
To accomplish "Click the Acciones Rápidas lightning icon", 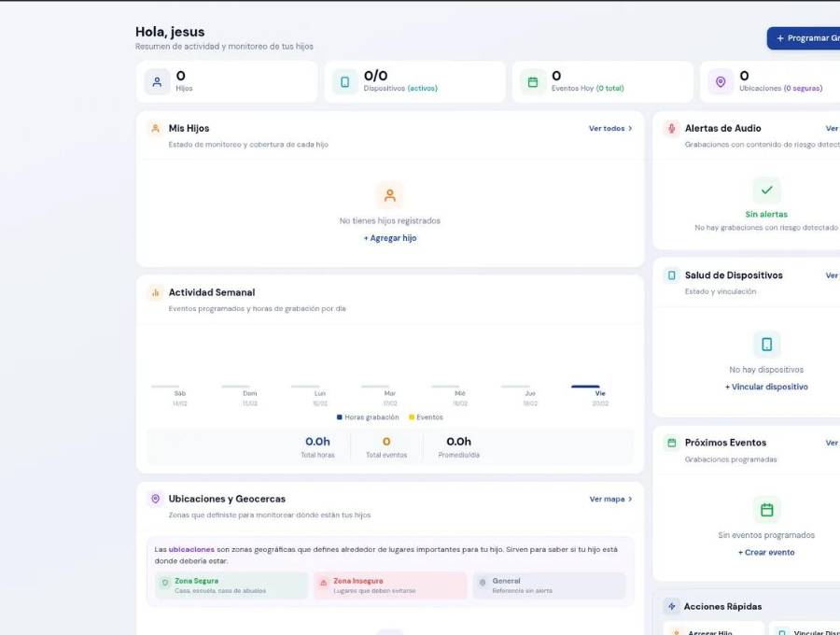I will 671,607.
